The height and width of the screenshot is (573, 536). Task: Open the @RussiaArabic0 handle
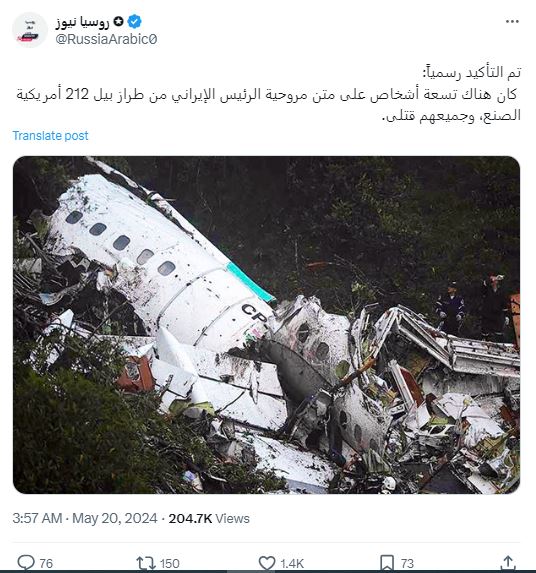[x=106, y=39]
